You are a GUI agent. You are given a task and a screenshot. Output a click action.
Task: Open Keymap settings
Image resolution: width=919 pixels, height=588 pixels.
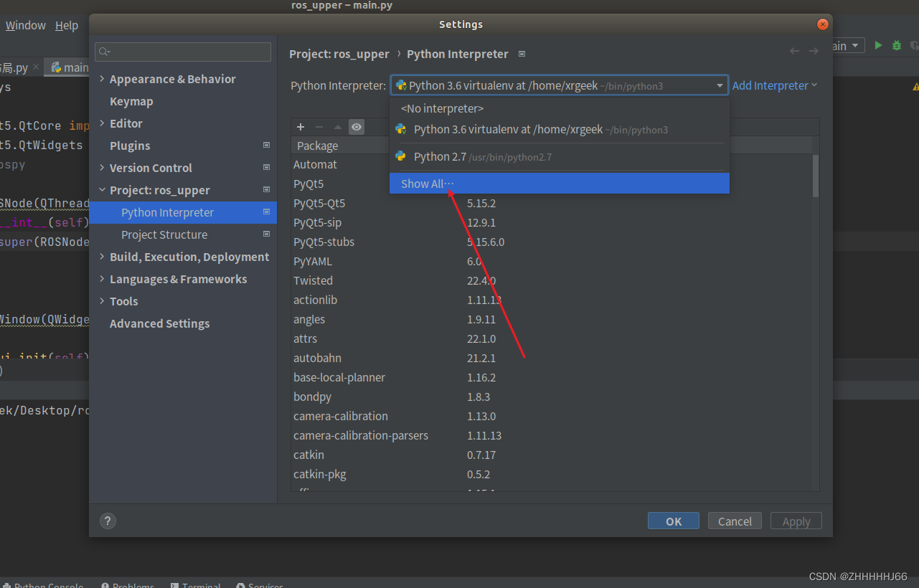131,101
